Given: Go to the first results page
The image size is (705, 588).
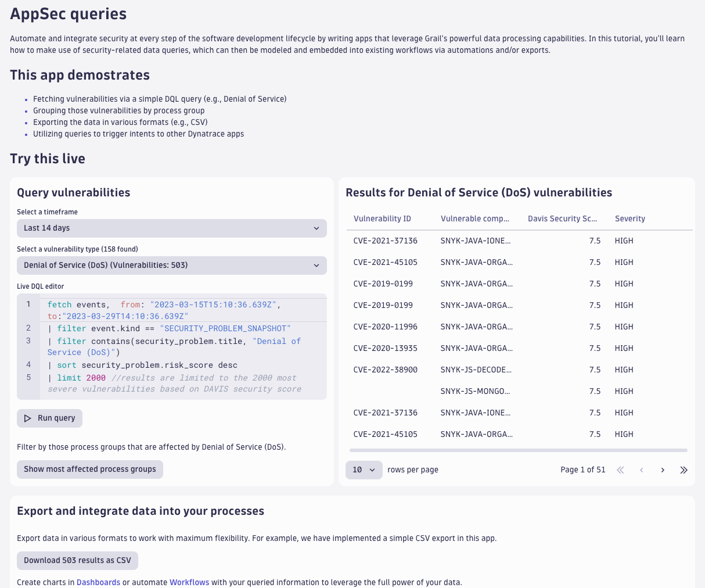Looking at the screenshot, I should pos(620,470).
